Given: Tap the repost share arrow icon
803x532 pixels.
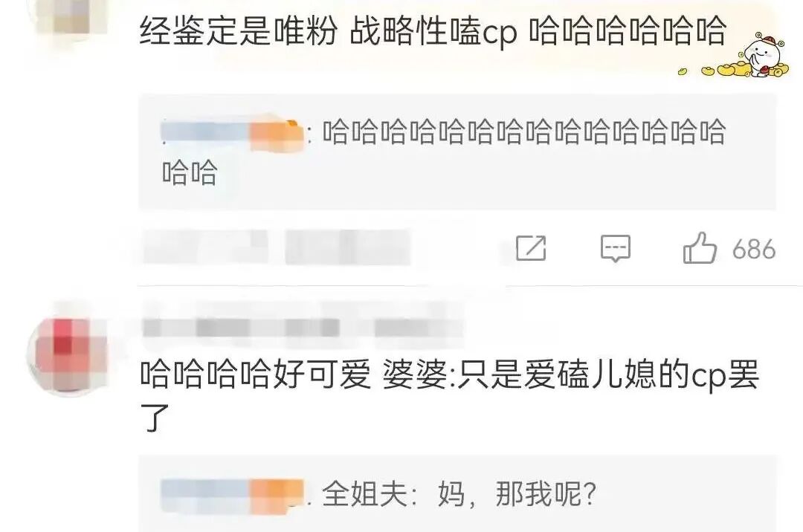Looking at the screenshot, I should (531, 248).
